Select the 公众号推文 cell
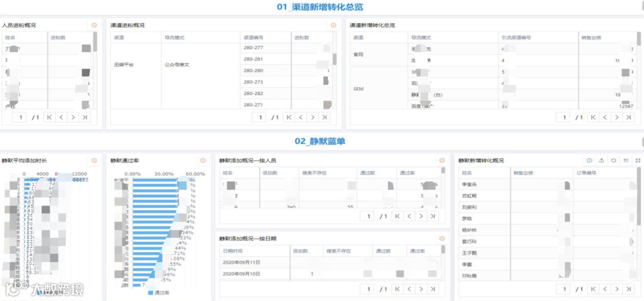 click(x=200, y=65)
